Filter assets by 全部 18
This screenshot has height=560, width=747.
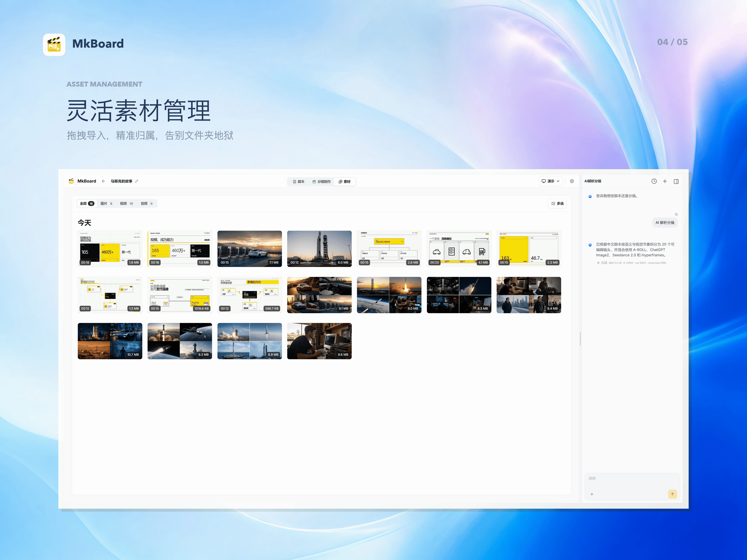point(87,203)
